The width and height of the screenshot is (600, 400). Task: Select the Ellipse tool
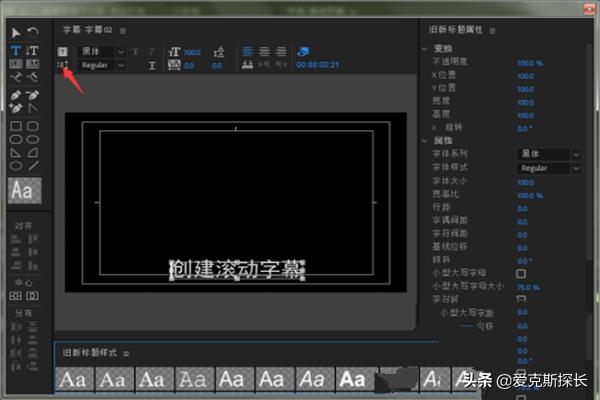pyautogui.click(x=16, y=166)
